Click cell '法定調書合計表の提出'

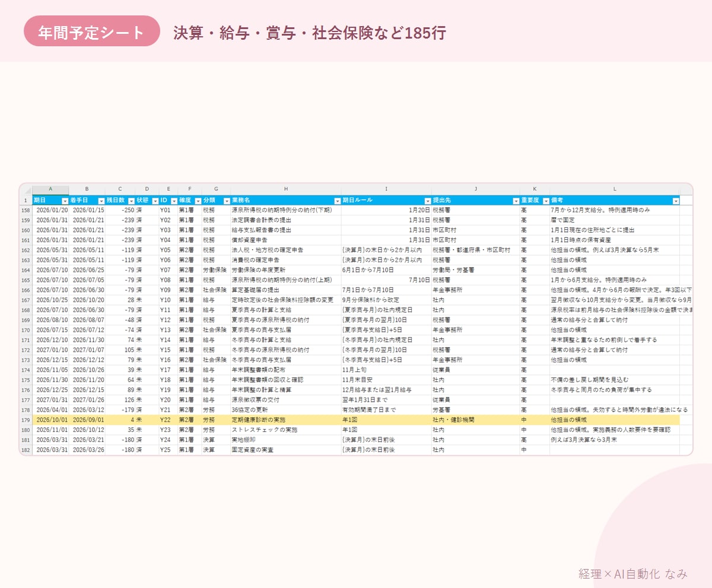coord(286,220)
